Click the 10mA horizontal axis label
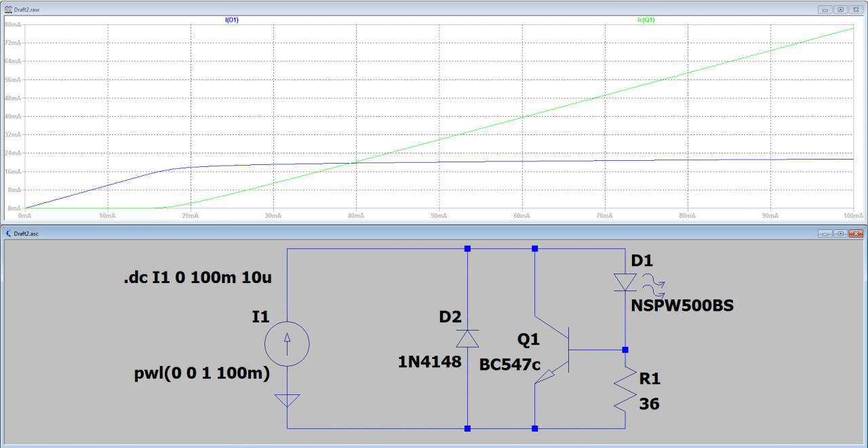868x448 pixels. tap(107, 215)
